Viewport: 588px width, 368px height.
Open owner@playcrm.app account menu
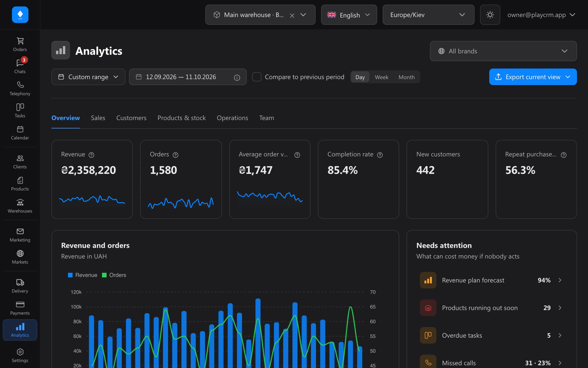click(x=541, y=15)
